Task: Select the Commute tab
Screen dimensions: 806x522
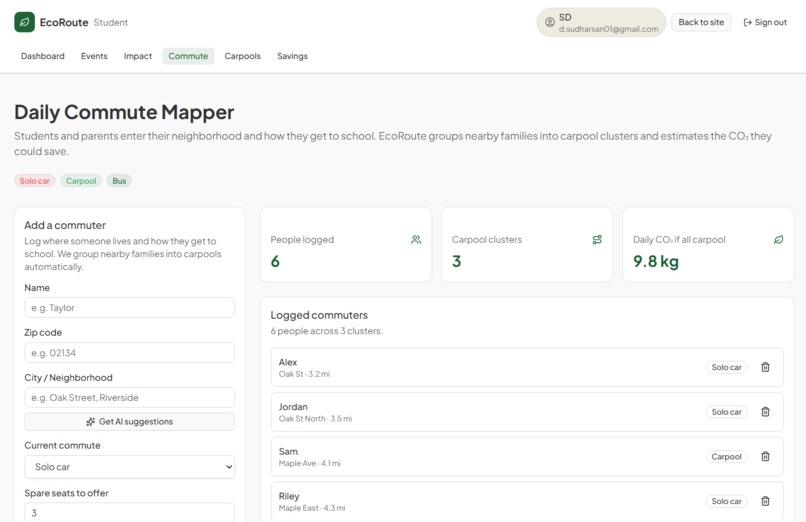Action: click(188, 56)
